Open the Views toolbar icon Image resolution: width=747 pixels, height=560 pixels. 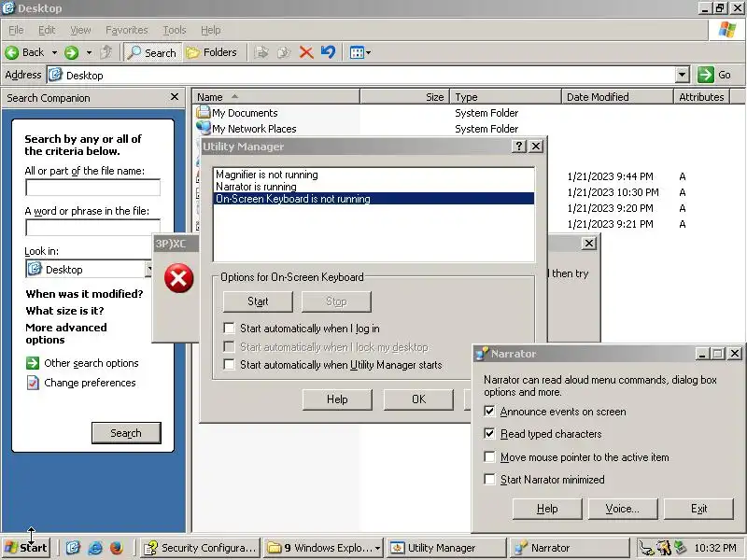point(359,52)
